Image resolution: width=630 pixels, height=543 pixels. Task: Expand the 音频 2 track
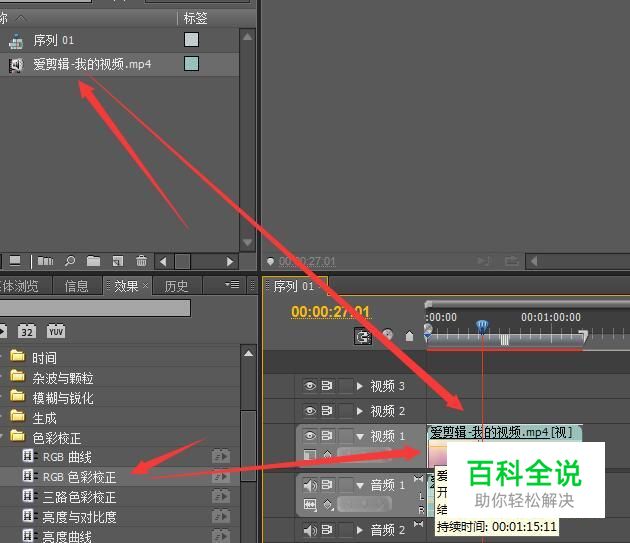[x=360, y=531]
